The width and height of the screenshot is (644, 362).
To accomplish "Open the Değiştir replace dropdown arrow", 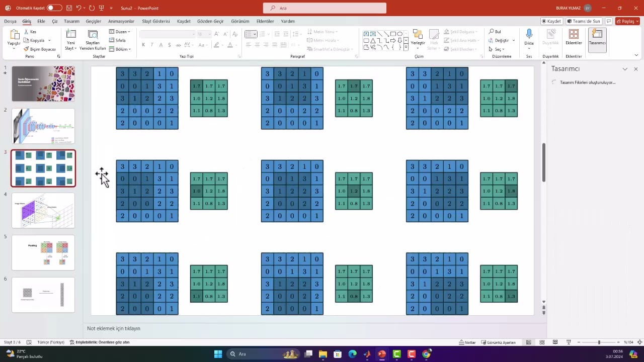I will pyautogui.click(x=514, y=40).
